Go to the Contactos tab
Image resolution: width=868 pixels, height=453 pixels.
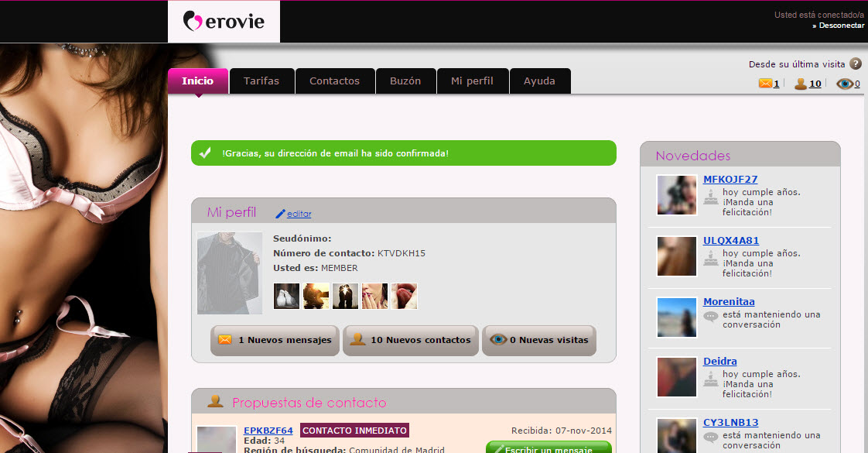click(x=334, y=81)
